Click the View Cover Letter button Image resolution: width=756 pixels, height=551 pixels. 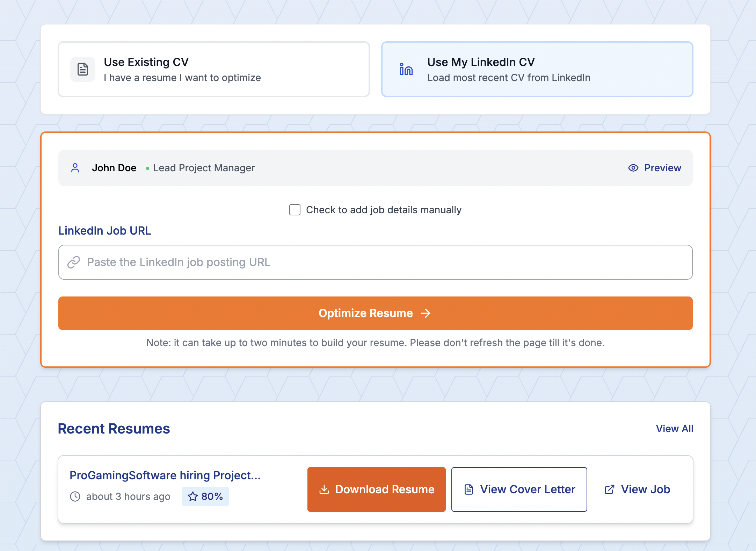pos(519,489)
